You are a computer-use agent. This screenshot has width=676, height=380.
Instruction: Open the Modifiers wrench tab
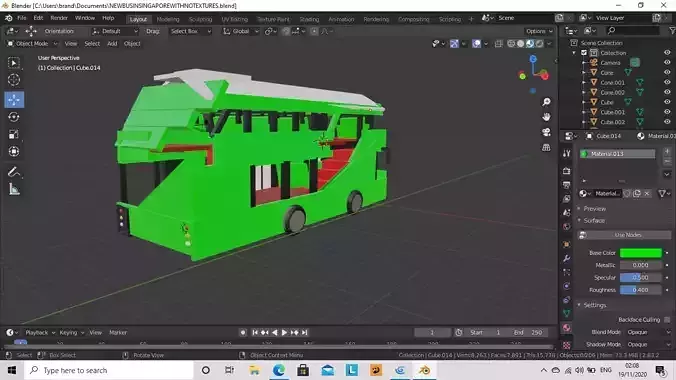click(x=566, y=258)
